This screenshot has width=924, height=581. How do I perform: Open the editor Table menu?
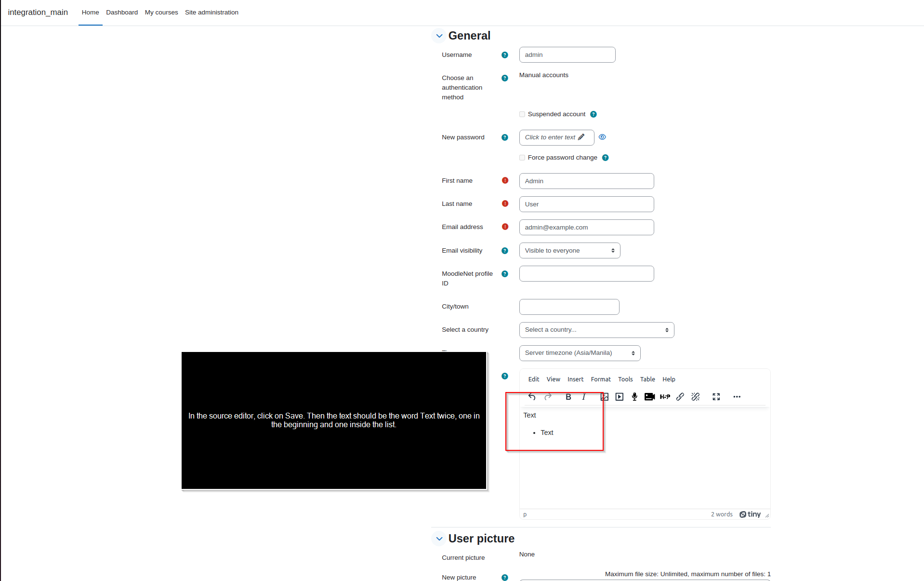[647, 379]
